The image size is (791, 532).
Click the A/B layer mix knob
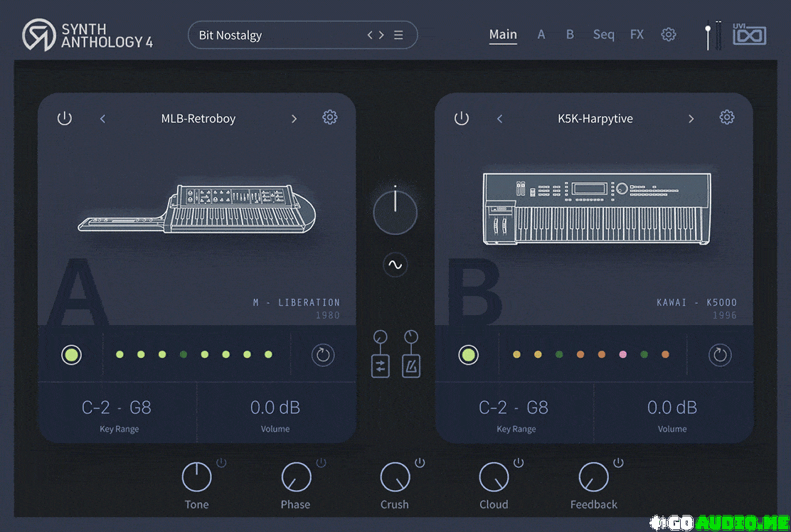click(x=395, y=212)
